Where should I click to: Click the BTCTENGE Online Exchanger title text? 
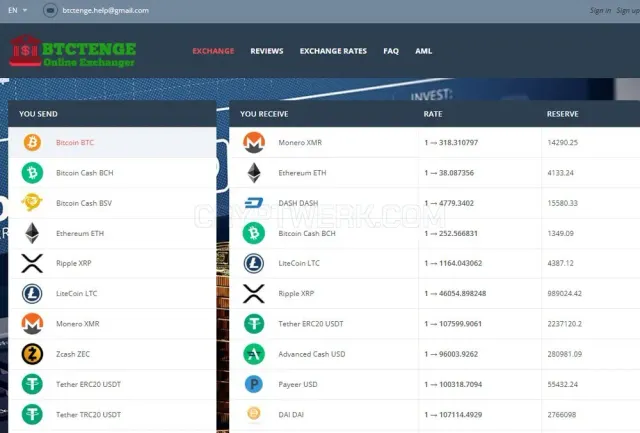(89, 54)
